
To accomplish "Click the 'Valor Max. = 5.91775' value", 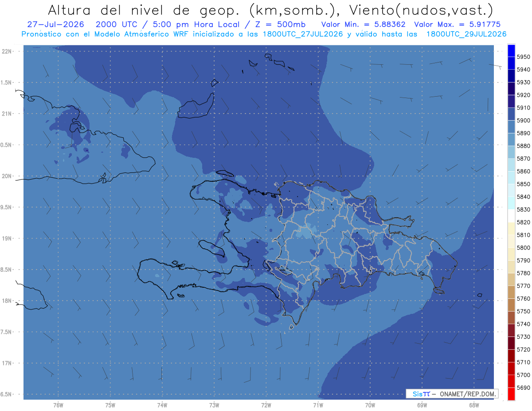I will pyautogui.click(x=457, y=24).
